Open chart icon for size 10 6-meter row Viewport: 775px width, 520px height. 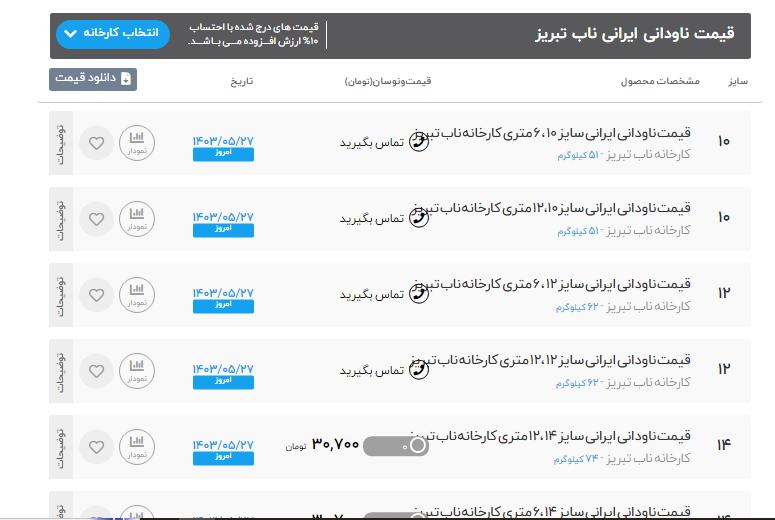coord(137,143)
